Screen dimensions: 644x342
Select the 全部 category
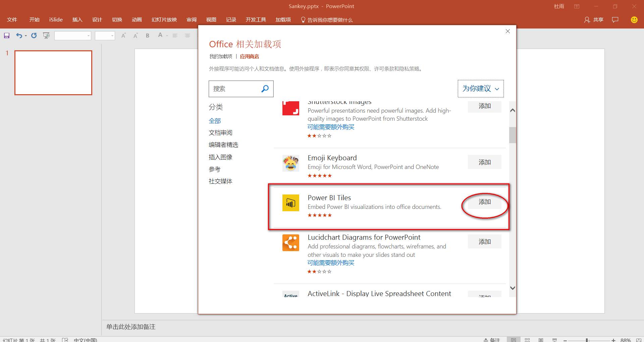[x=215, y=121]
